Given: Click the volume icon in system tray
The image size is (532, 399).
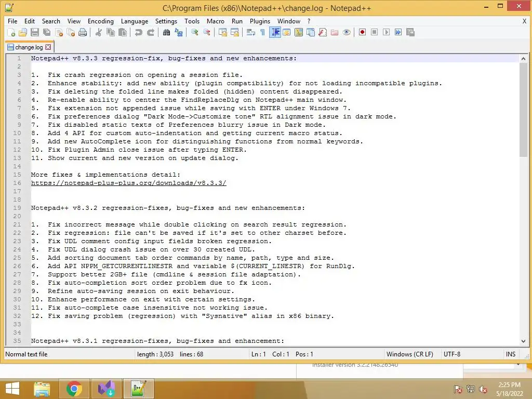Looking at the screenshot, I should (x=483, y=389).
